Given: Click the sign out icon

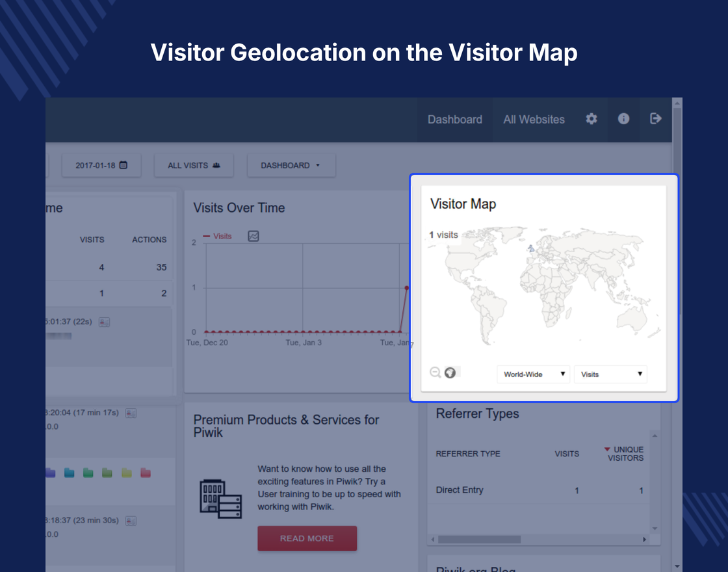Looking at the screenshot, I should coord(656,119).
